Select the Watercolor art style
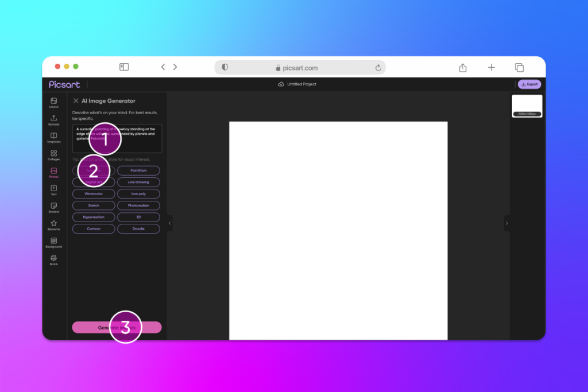Viewport: 588px width, 392px height. (x=93, y=193)
